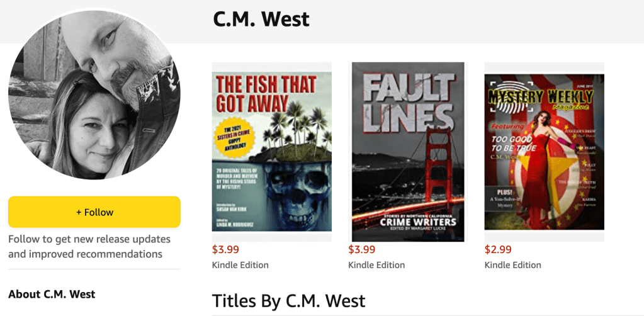Click the C.M. West page title heading
The width and height of the screenshot is (644, 316).
(261, 20)
